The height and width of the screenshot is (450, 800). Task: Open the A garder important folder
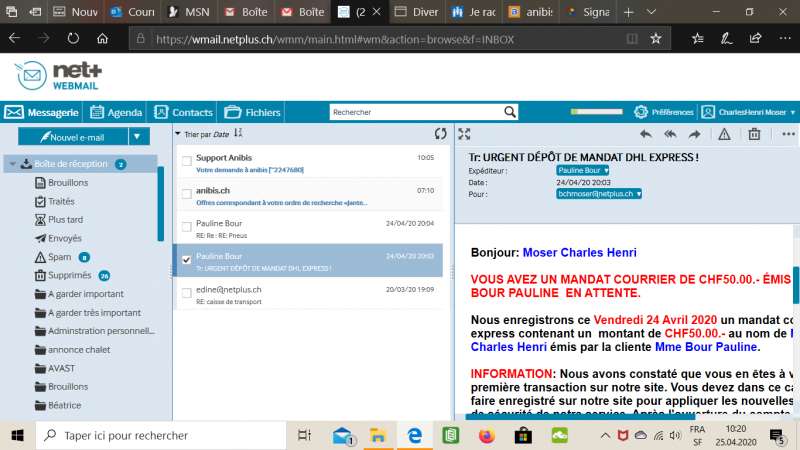(x=80, y=294)
